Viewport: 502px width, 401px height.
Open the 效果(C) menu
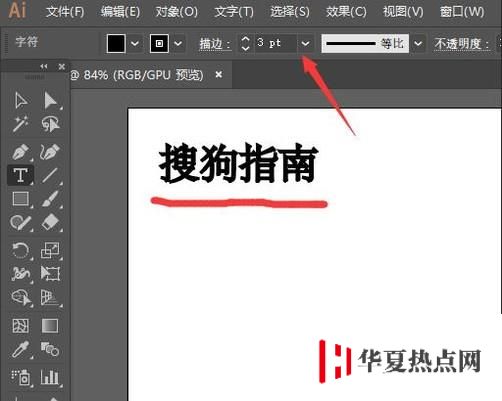[346, 12]
